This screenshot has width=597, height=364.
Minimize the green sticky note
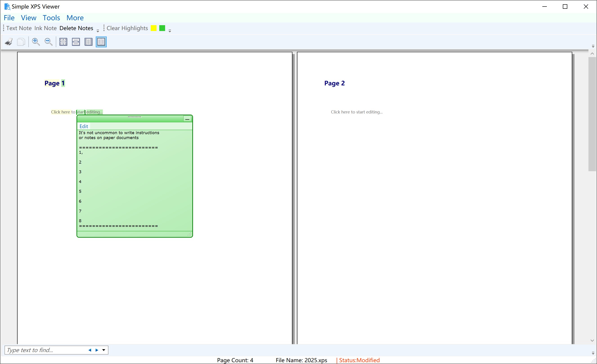pyautogui.click(x=187, y=119)
